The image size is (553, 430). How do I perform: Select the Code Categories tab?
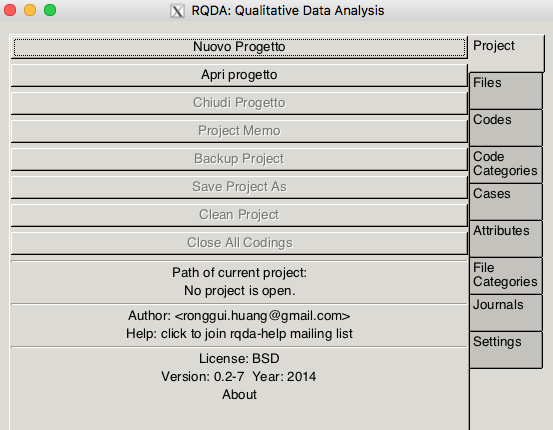click(506, 165)
